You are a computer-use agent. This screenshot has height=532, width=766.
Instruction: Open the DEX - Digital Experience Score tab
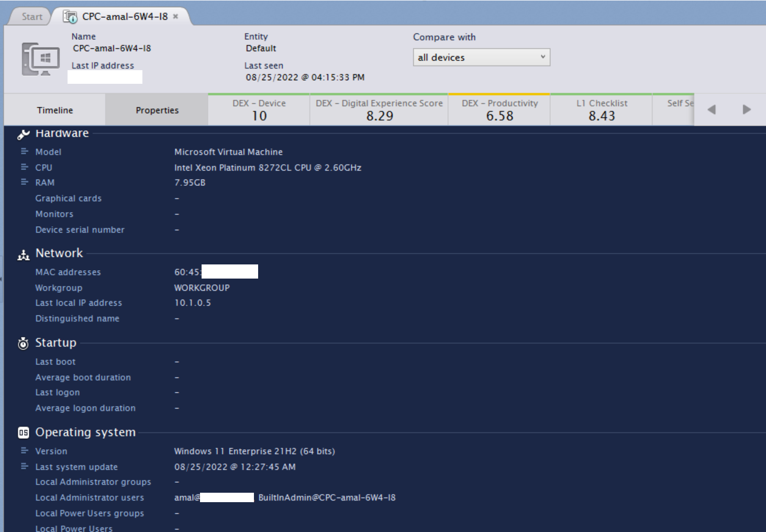point(379,110)
